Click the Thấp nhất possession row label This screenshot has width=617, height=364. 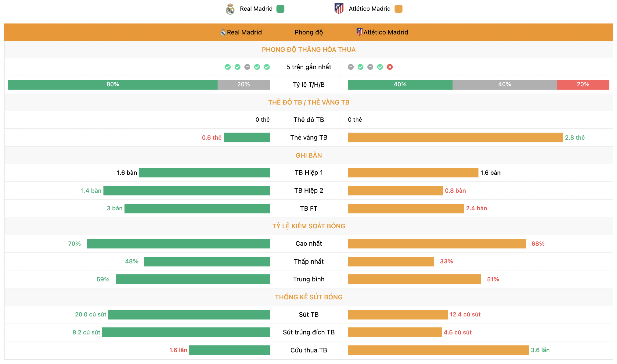click(308, 262)
